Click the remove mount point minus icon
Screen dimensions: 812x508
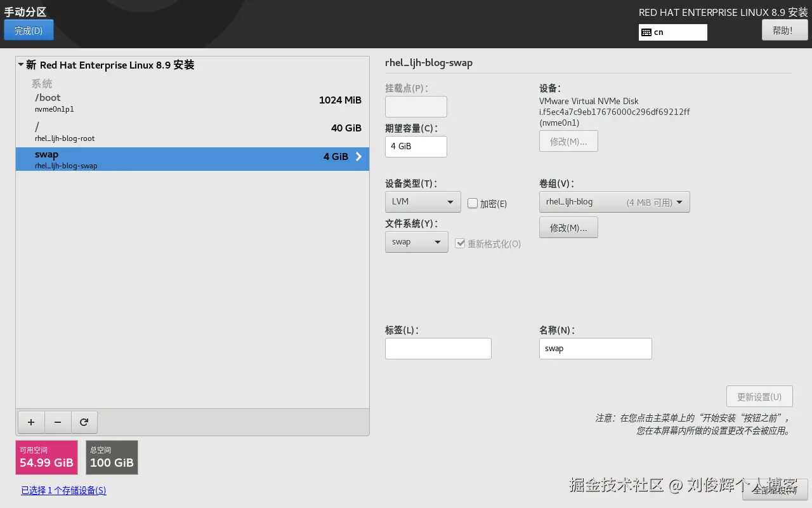[x=58, y=422]
